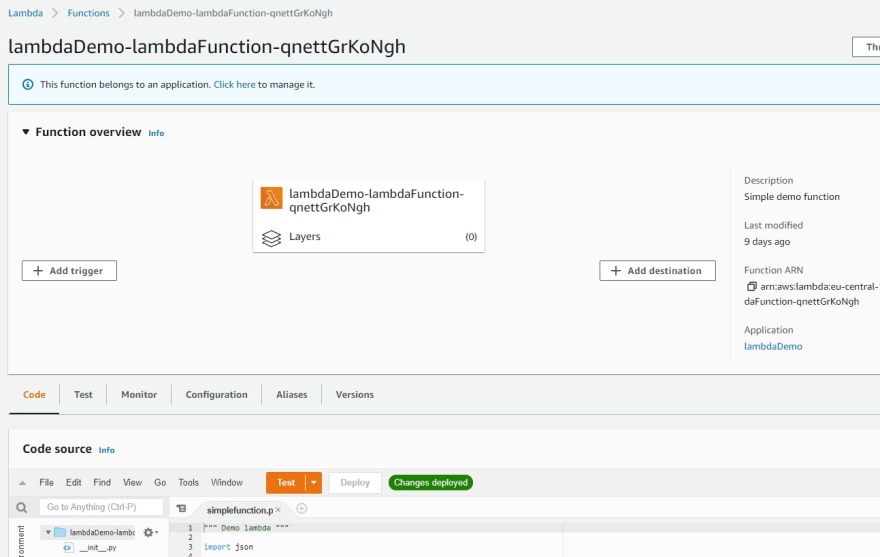Click the Add trigger button
The height and width of the screenshot is (557, 880).
[69, 271]
